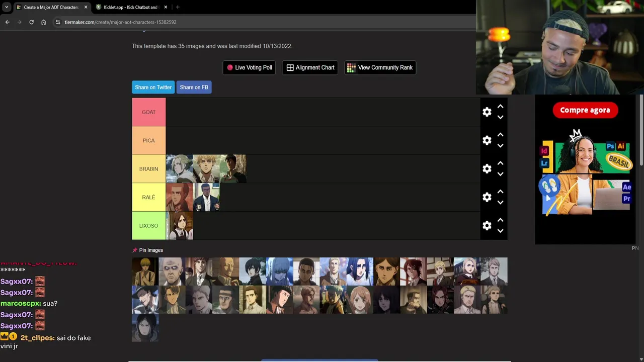Click the browser forward arrow
644x362 pixels.
click(19, 22)
